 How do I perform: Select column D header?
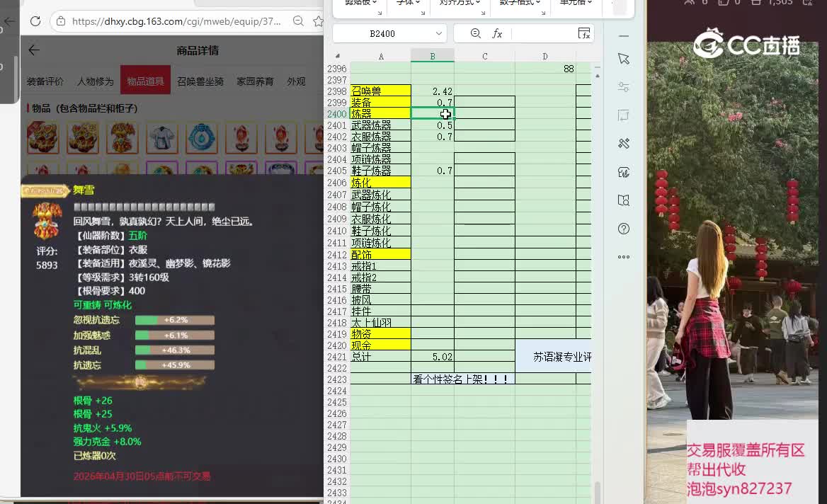pos(544,56)
